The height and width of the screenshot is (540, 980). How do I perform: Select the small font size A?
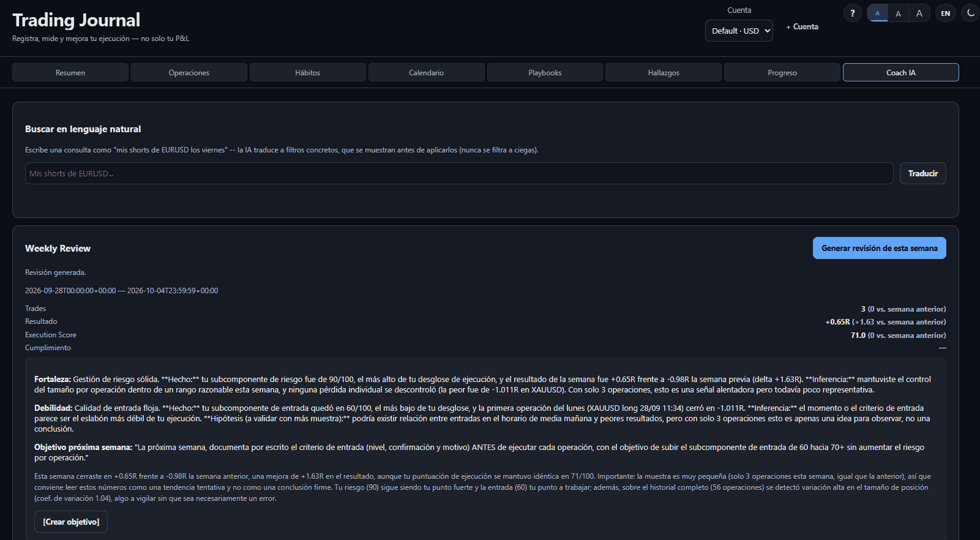coord(877,13)
